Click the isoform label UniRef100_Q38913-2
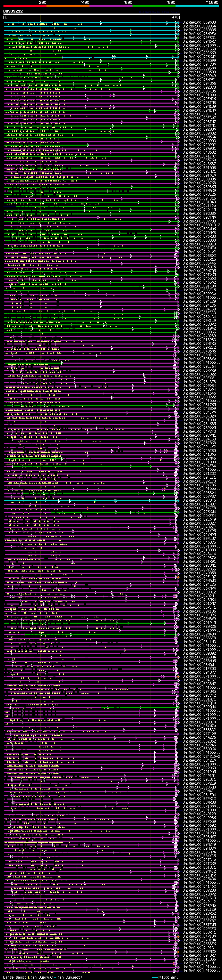This screenshot has width=222, height=980. pos(201,225)
